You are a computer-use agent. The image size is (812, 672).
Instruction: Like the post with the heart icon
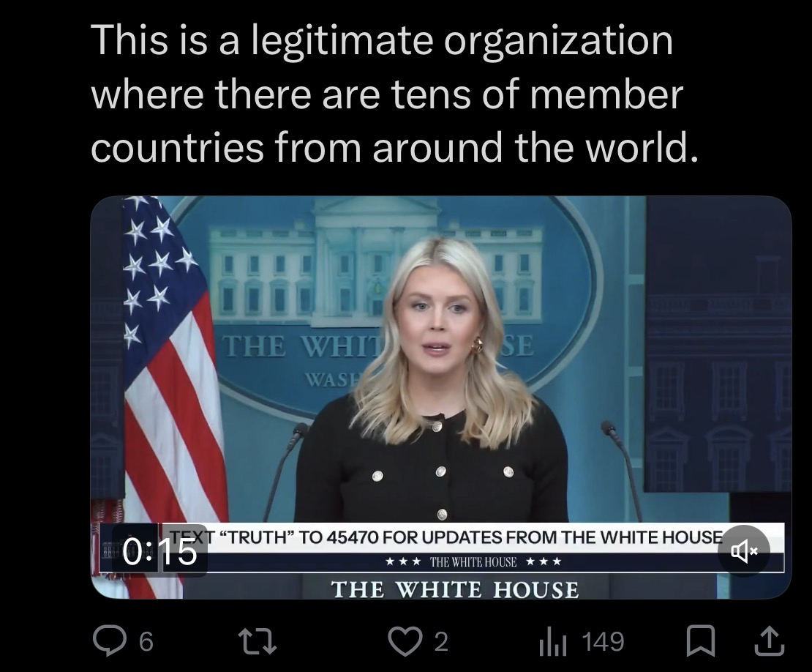pyautogui.click(x=405, y=641)
